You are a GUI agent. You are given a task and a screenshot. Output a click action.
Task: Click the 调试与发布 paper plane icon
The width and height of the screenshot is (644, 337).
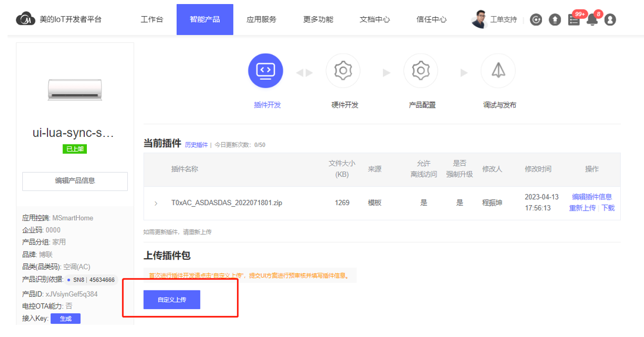click(498, 71)
